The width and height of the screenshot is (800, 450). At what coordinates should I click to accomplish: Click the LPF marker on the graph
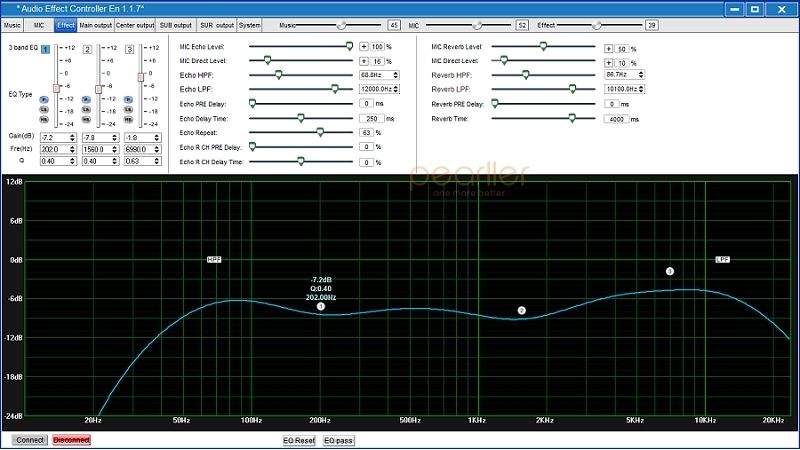[722, 259]
